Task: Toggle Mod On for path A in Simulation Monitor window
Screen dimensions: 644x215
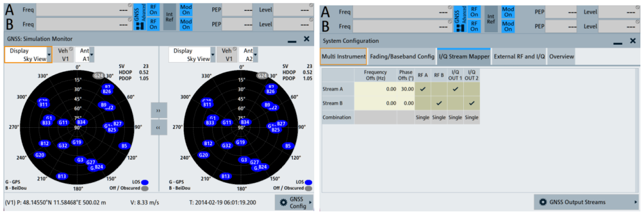Action: pos(185,10)
